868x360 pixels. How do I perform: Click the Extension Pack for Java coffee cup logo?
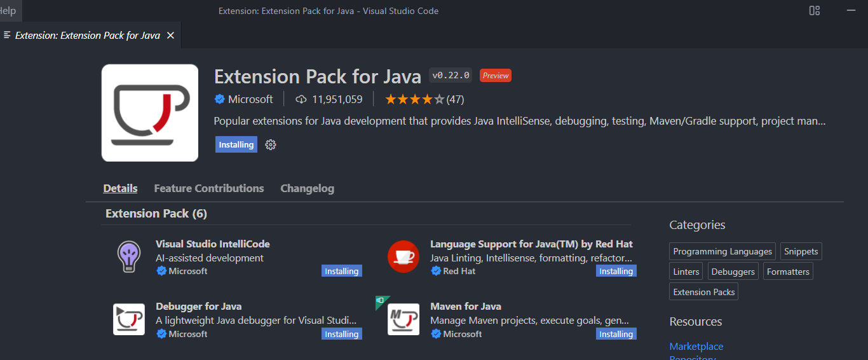pos(150,113)
